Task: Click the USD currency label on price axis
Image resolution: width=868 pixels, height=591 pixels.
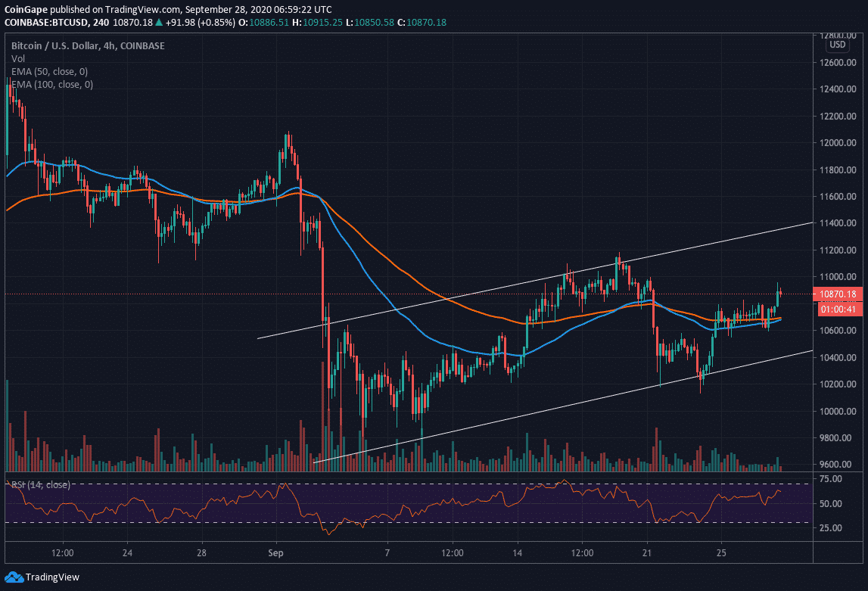Action: (837, 45)
